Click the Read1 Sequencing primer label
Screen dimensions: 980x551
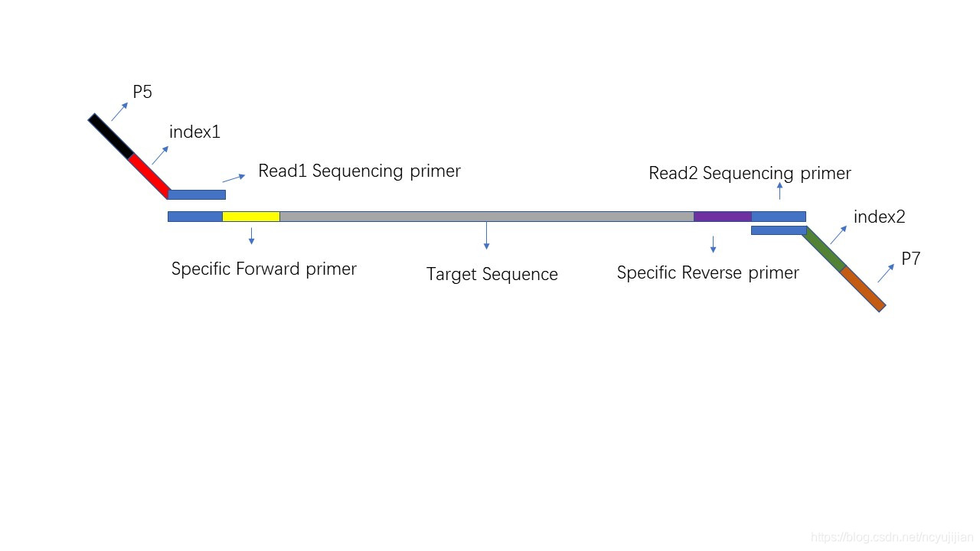click(359, 171)
